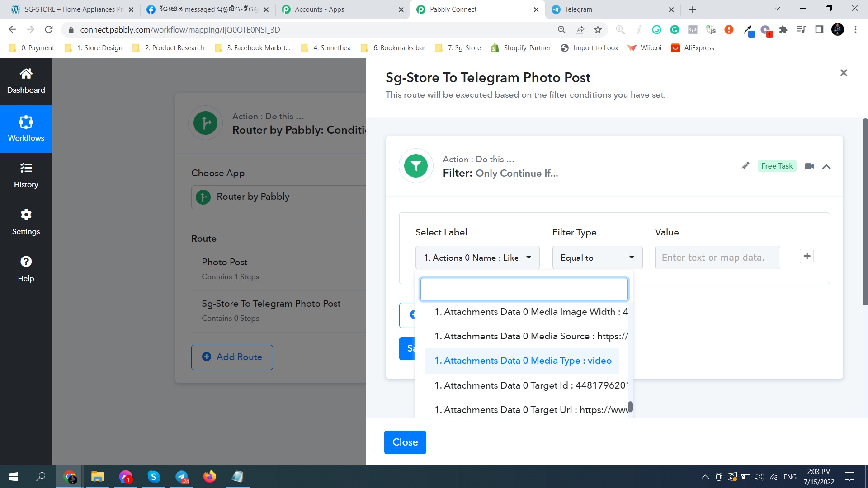
Task: Switch to the Facebook messages tab
Action: point(207,9)
